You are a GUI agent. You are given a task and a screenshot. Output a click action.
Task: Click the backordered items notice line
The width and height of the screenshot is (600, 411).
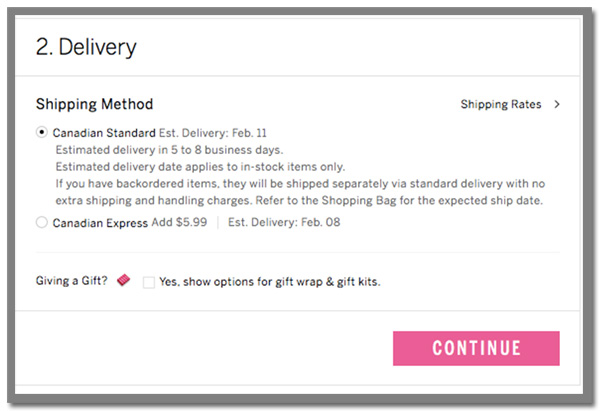(x=300, y=184)
